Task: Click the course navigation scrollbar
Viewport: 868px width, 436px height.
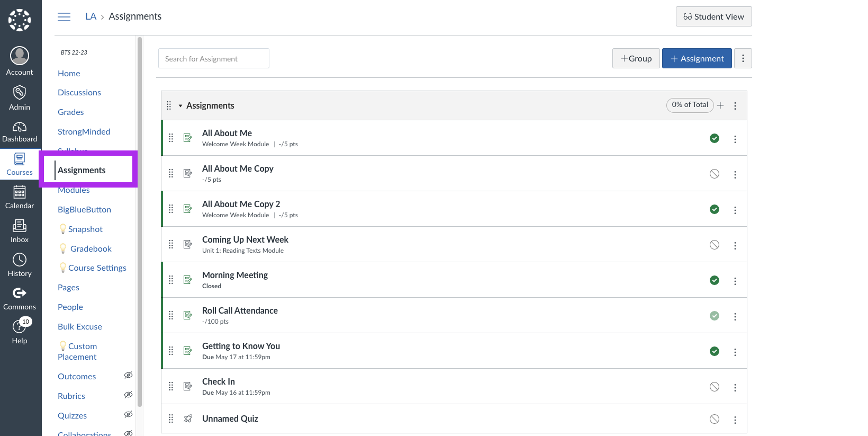Action: point(140,223)
